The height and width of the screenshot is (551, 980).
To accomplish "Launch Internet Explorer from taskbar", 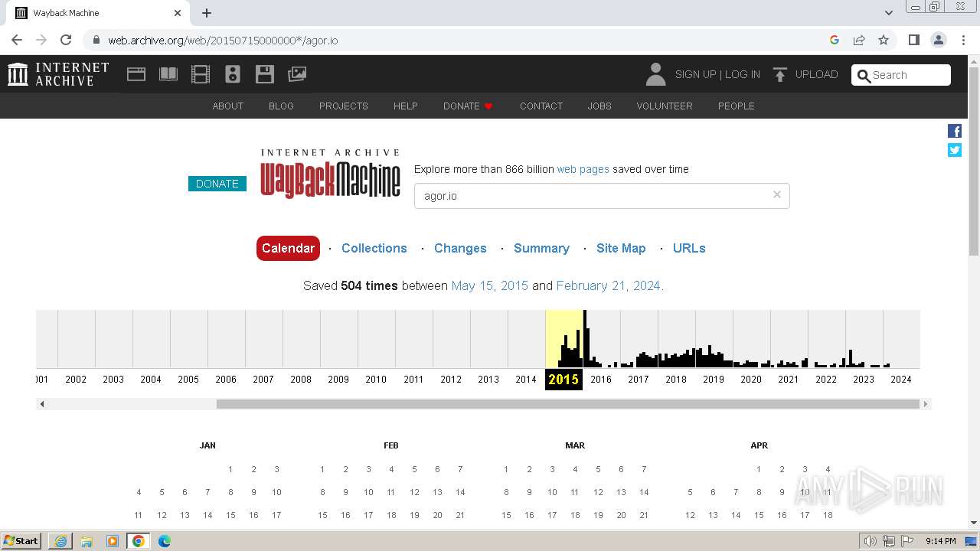I will point(60,541).
